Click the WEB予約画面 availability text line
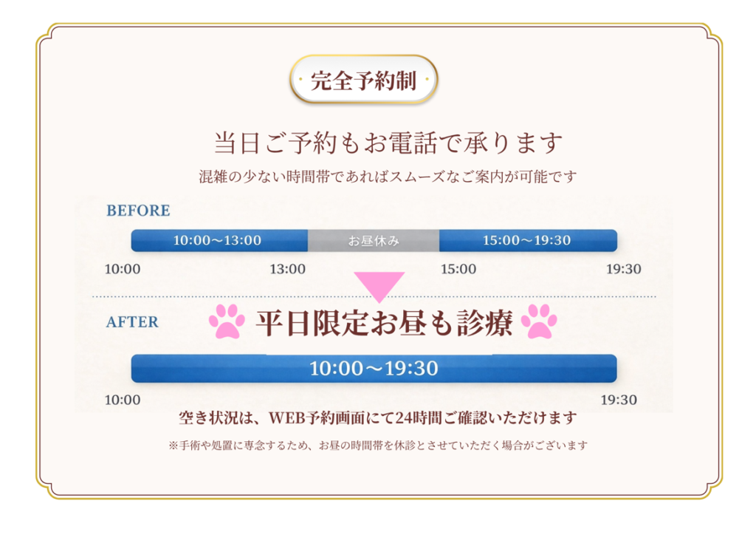 (377, 418)
